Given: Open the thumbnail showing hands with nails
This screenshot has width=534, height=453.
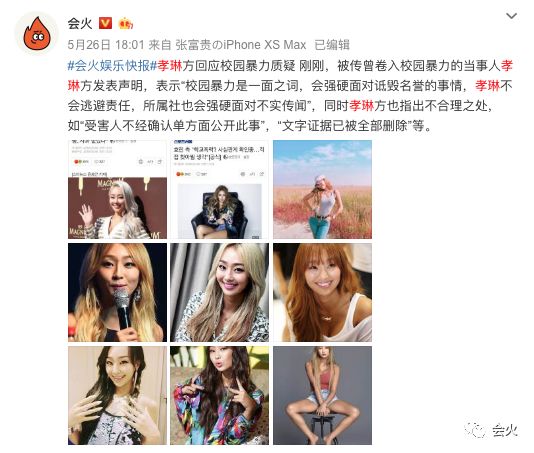Looking at the screenshot, I should (x=117, y=395).
